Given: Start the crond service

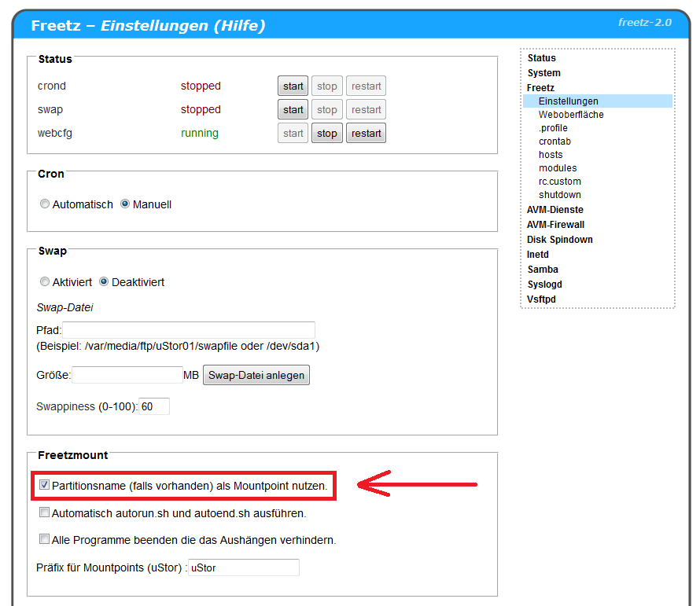Looking at the screenshot, I should point(293,86).
